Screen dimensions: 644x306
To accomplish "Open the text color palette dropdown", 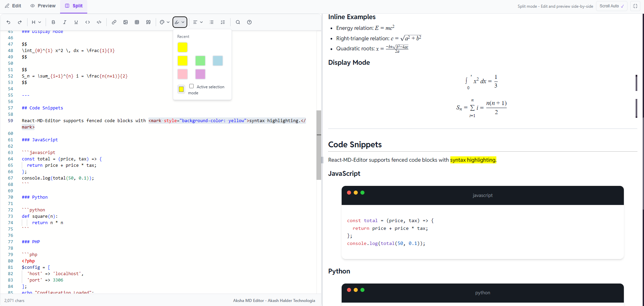I will pos(164,22).
